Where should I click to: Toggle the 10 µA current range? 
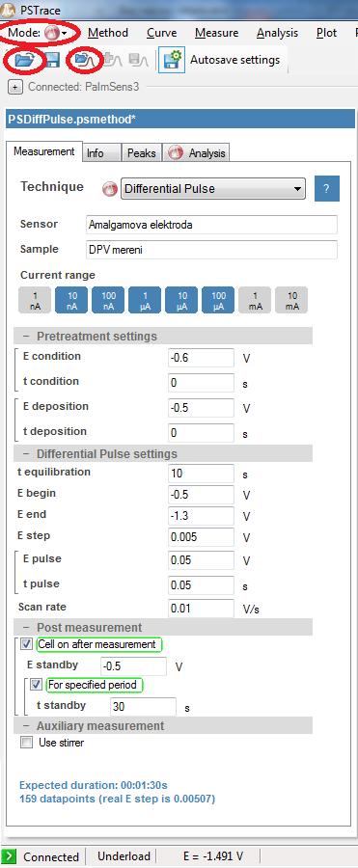(181, 300)
